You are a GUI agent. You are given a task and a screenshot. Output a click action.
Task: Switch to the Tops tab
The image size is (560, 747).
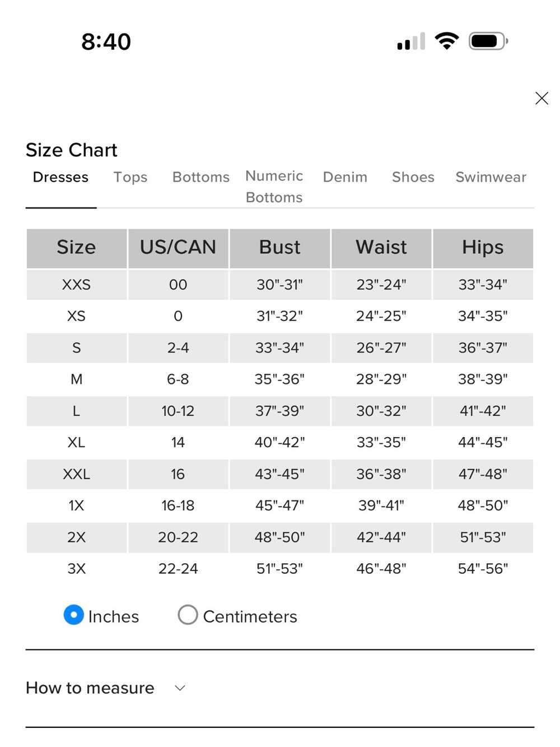(130, 177)
